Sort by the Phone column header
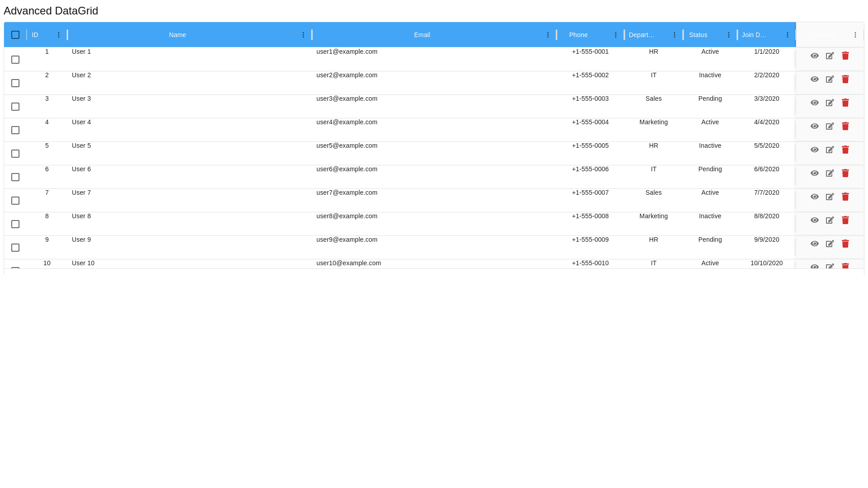 [578, 35]
